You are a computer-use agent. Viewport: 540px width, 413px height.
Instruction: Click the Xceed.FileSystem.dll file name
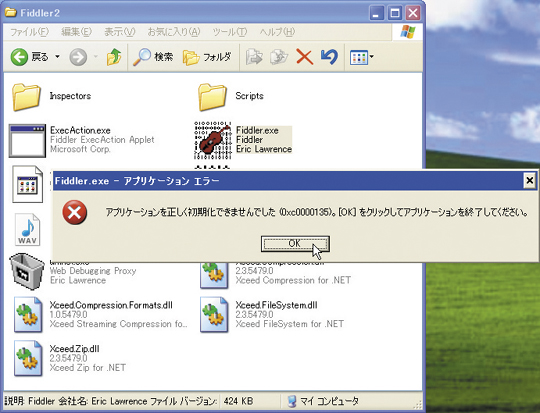pos(277,305)
